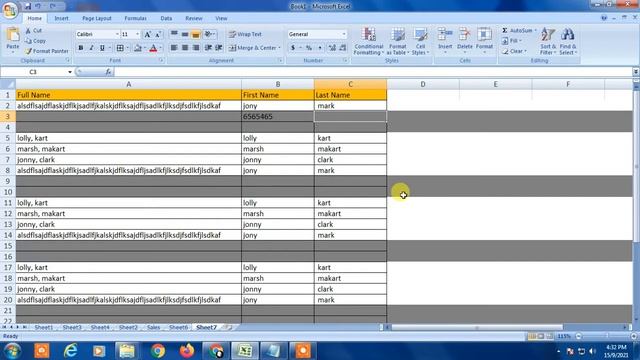Open Firefox from the taskbar
The height and width of the screenshot is (360, 640).
pos(187,351)
